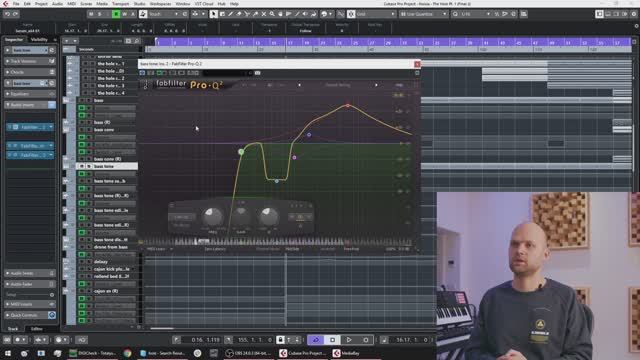Open Chrome from the taskbar
This screenshot has height=360, width=640.
tap(127, 353)
